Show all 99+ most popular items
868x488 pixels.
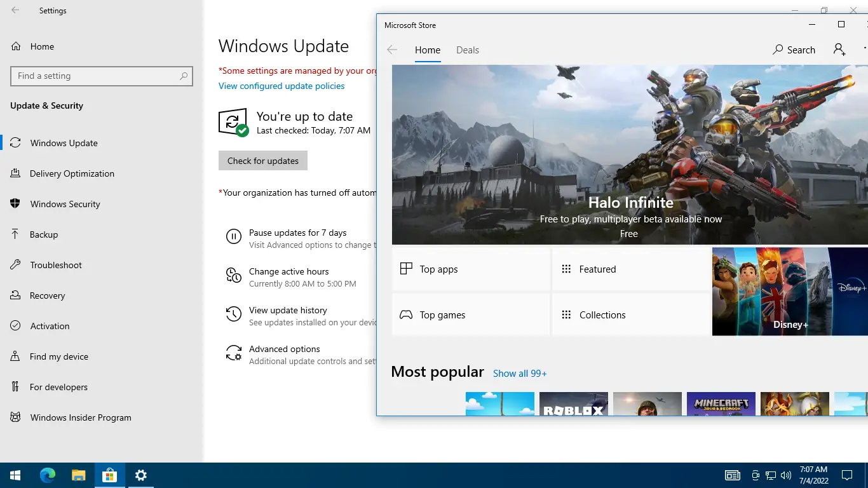520,374
